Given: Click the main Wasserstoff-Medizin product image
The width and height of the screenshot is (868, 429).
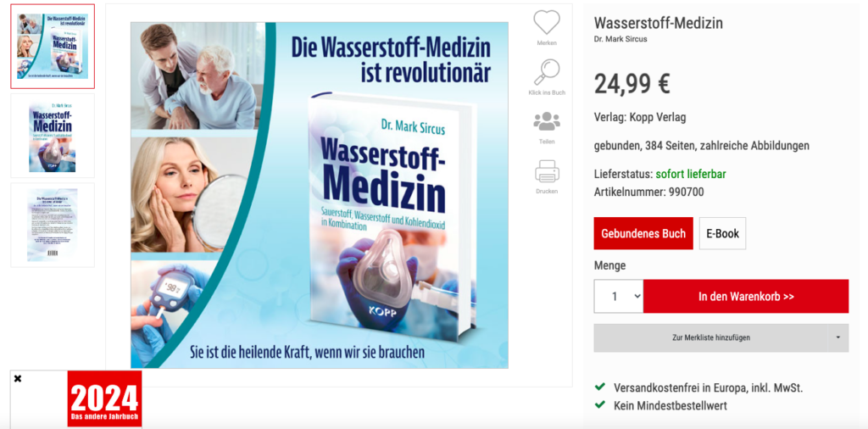Looking at the screenshot, I should point(320,195).
